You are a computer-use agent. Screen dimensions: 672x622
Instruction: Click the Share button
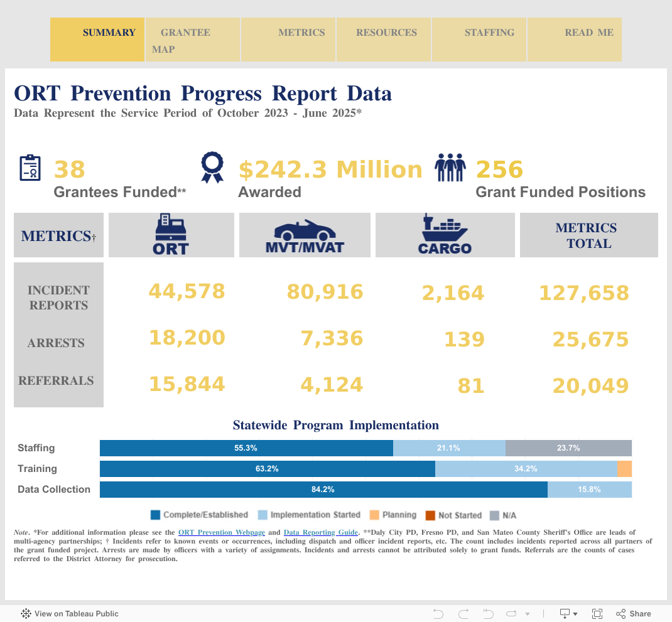(x=633, y=613)
